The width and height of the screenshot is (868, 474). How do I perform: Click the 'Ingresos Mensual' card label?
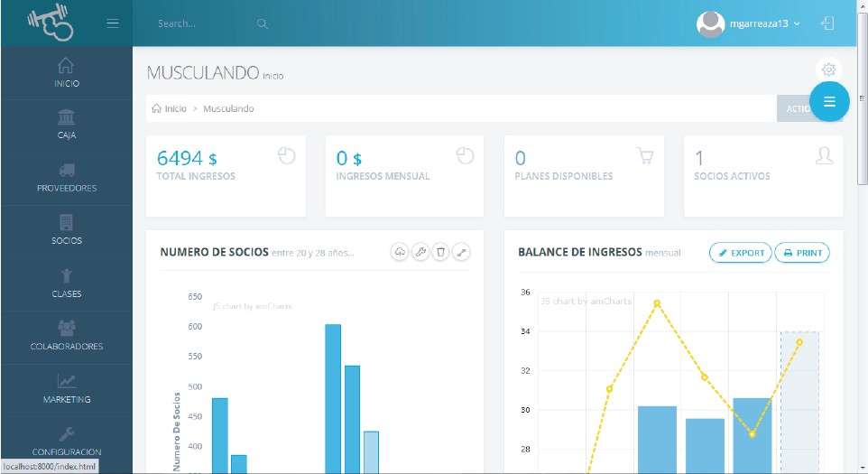tap(383, 176)
